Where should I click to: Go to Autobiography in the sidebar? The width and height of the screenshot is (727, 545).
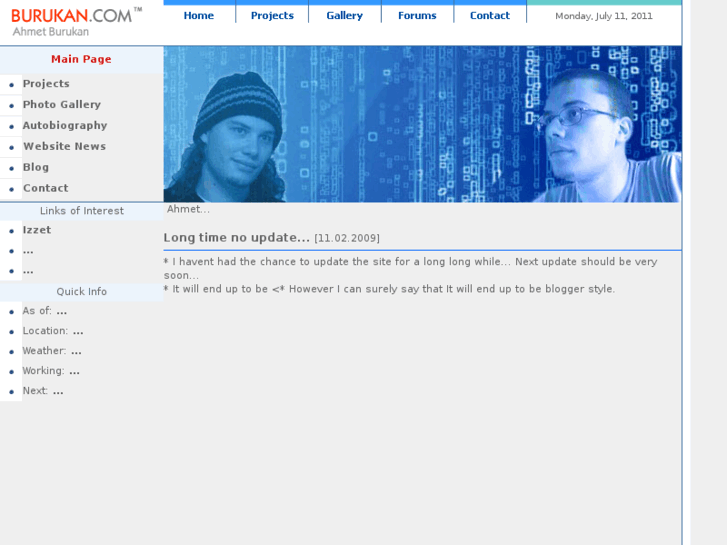pyautogui.click(x=65, y=125)
